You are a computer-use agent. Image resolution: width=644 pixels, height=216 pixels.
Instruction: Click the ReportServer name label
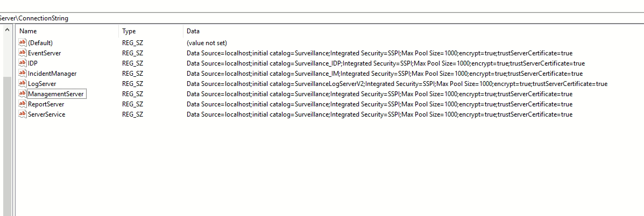click(x=46, y=104)
